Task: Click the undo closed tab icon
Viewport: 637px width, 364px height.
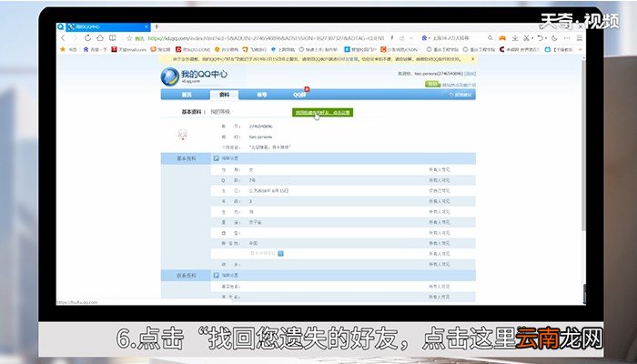Action: (x=540, y=38)
